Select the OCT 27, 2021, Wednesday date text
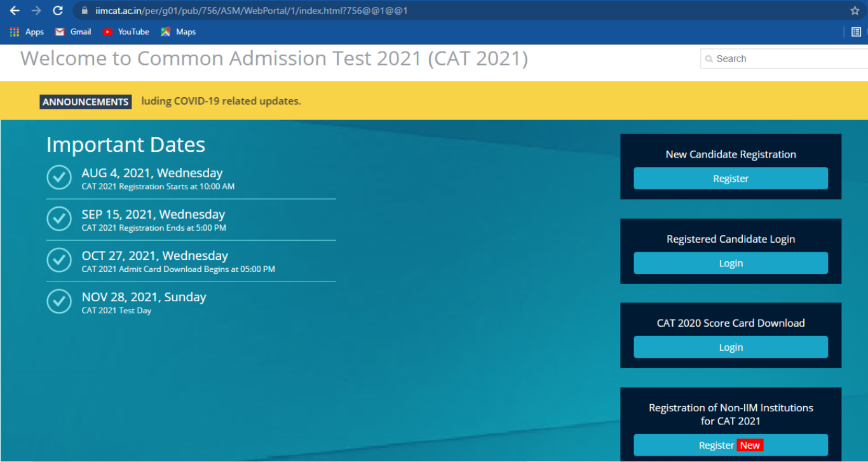Viewport: 868px width, 462px height. point(155,255)
